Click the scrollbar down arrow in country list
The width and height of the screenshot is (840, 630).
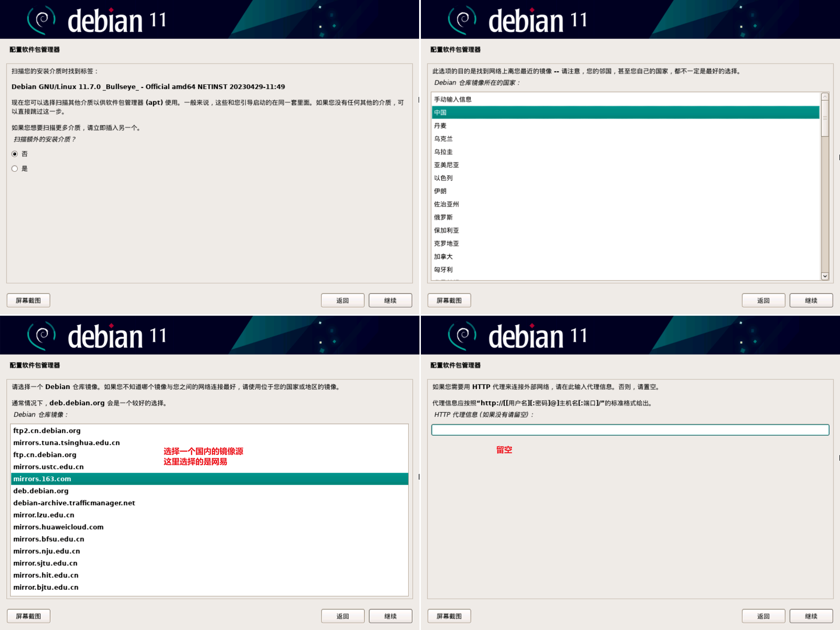tap(824, 276)
